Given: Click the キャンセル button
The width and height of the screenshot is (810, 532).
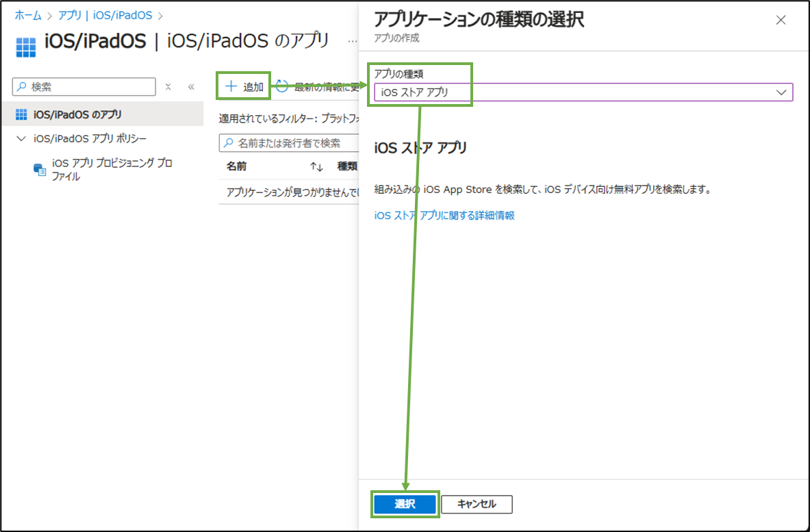Looking at the screenshot, I should (477, 504).
